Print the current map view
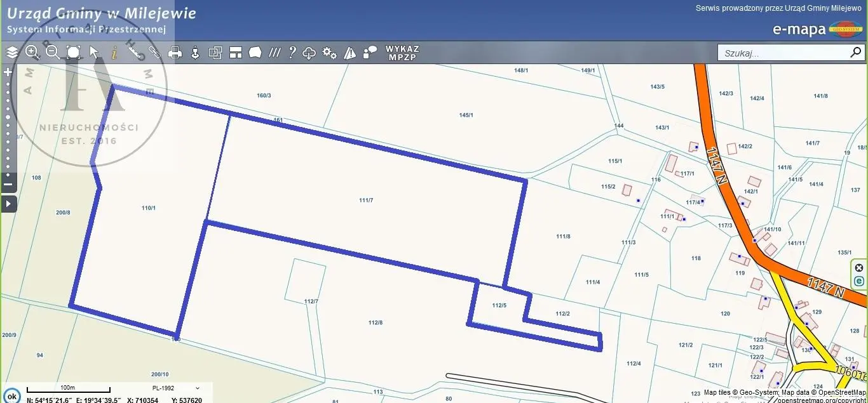Screen dimensions: 868x403 (175, 53)
